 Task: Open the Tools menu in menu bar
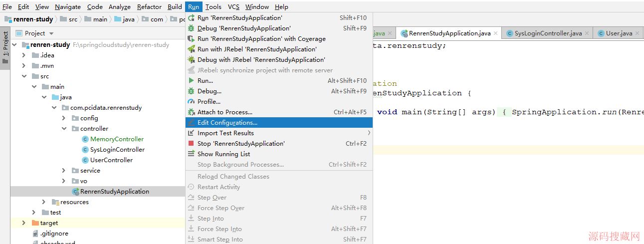[x=213, y=6]
